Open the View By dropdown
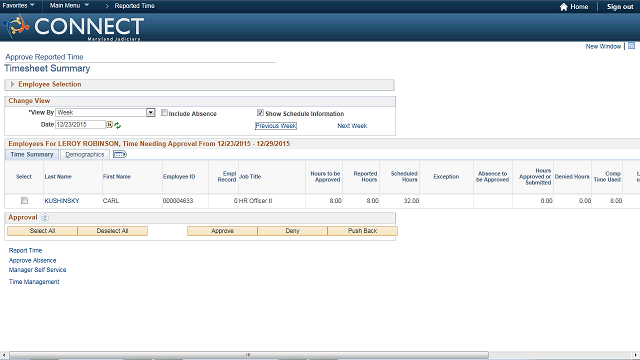The image size is (640, 360). point(151,113)
